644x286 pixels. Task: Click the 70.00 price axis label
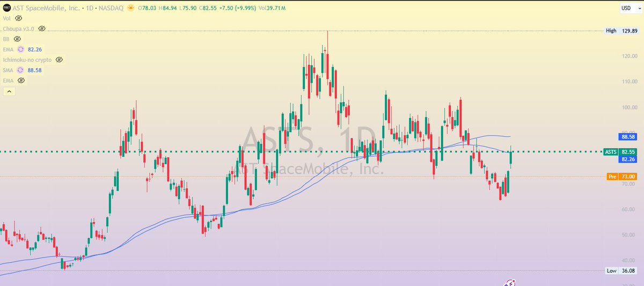pos(628,184)
